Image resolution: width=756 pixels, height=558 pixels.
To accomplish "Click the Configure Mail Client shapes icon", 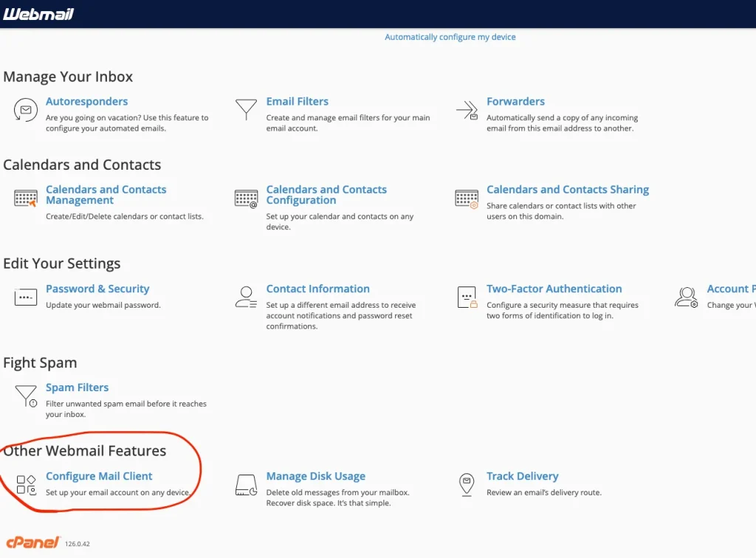I will (x=26, y=485).
